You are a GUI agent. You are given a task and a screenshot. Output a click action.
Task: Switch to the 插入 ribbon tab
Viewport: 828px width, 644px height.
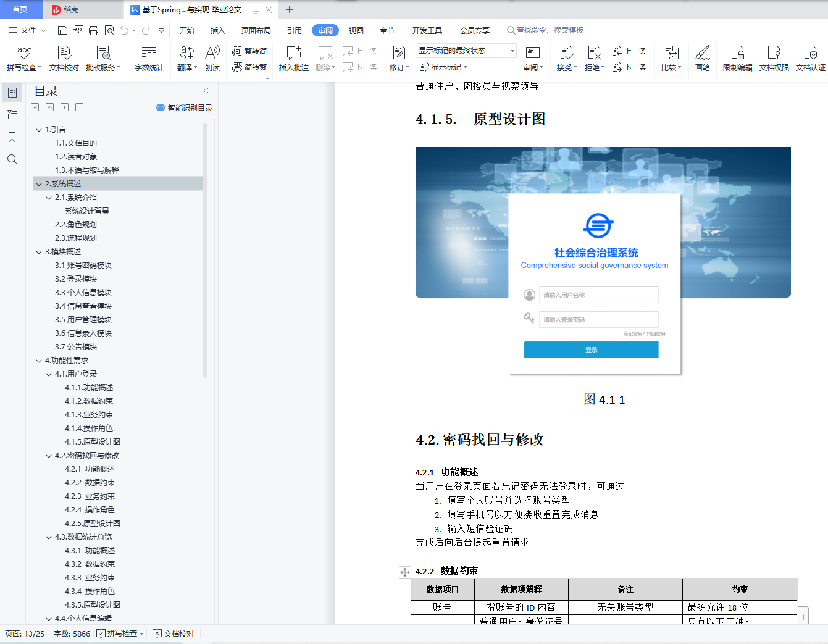click(218, 30)
